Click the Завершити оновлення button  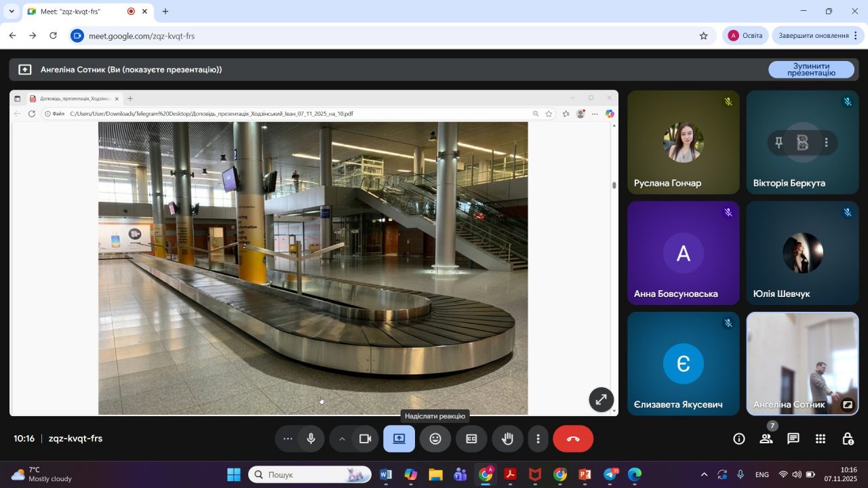point(814,36)
